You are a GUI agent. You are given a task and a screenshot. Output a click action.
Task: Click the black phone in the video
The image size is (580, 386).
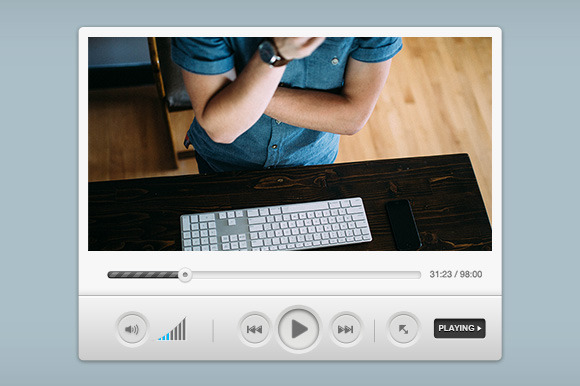tap(403, 224)
